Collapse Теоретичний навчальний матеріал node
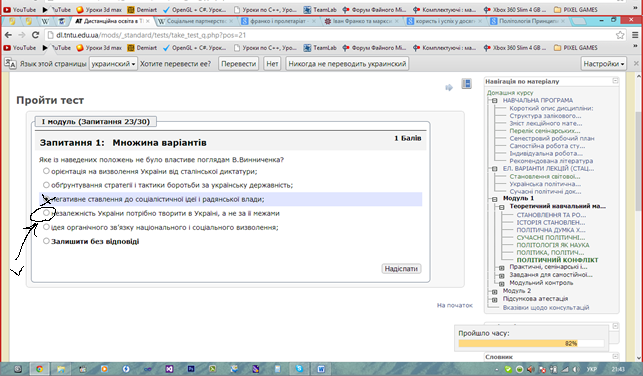Screen dimensions: 643x376 [x=502, y=207]
